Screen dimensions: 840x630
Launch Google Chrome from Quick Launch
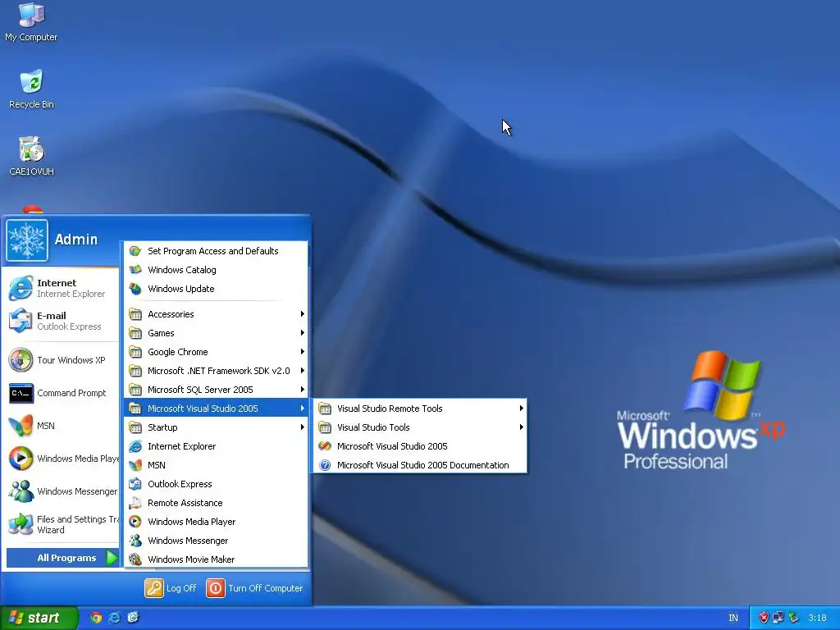tap(96, 618)
